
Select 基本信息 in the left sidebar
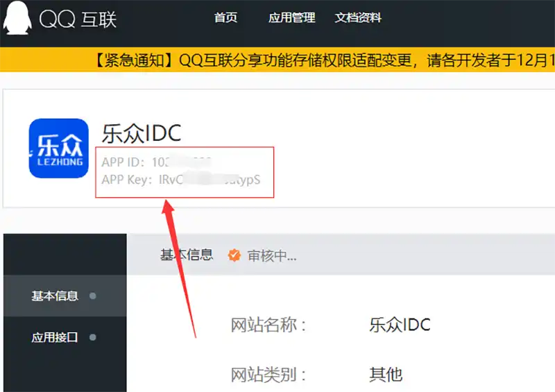coord(55,296)
